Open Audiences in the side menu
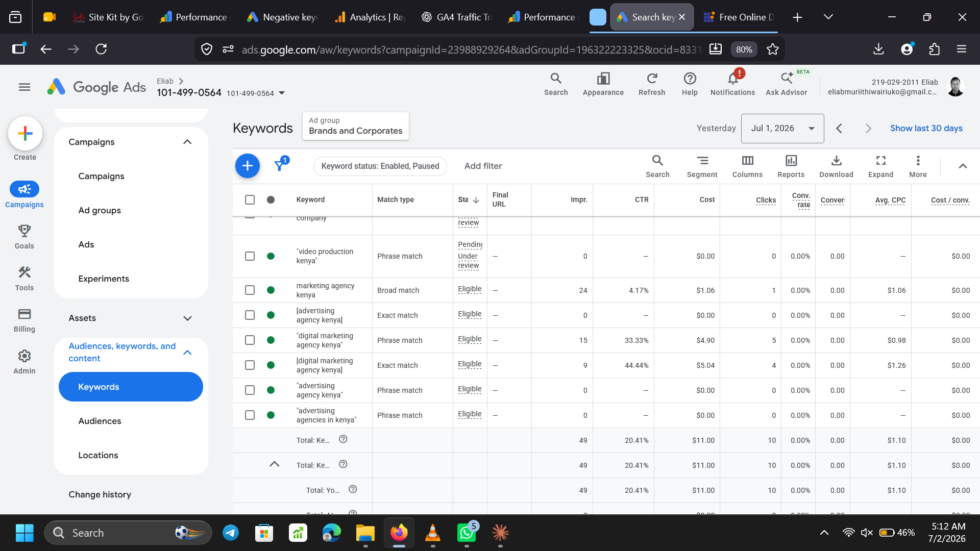980x551 pixels. [x=100, y=421]
